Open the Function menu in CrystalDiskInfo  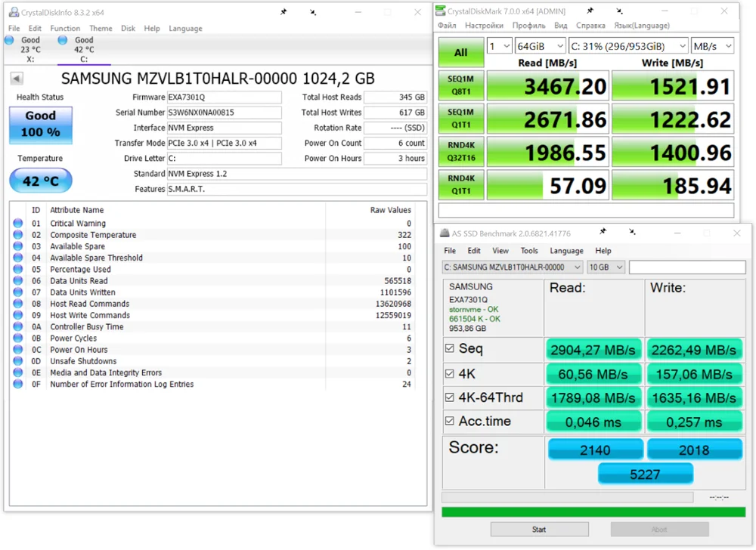pyautogui.click(x=65, y=29)
